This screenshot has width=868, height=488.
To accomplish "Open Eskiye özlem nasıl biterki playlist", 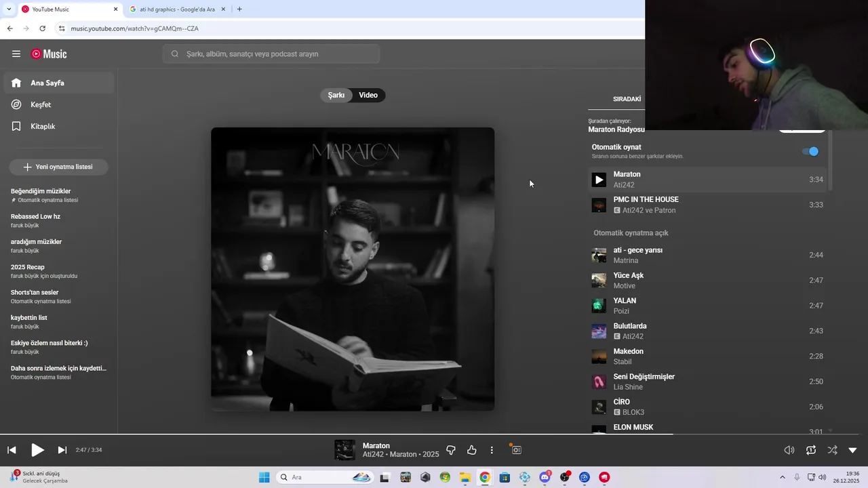I will click(59, 347).
